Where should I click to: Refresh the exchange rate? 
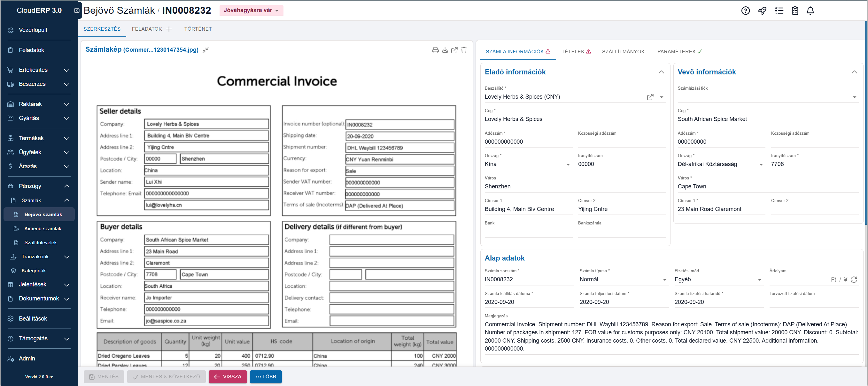pos(854,280)
